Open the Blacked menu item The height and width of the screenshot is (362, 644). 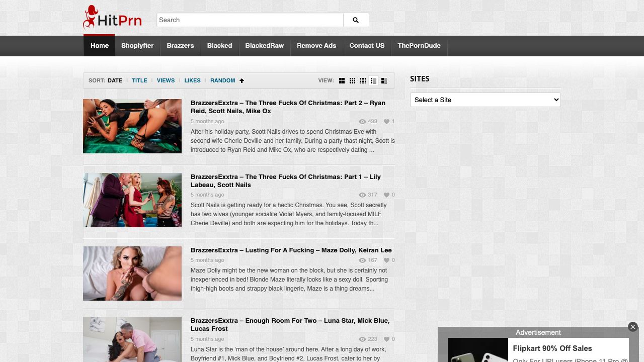click(220, 46)
